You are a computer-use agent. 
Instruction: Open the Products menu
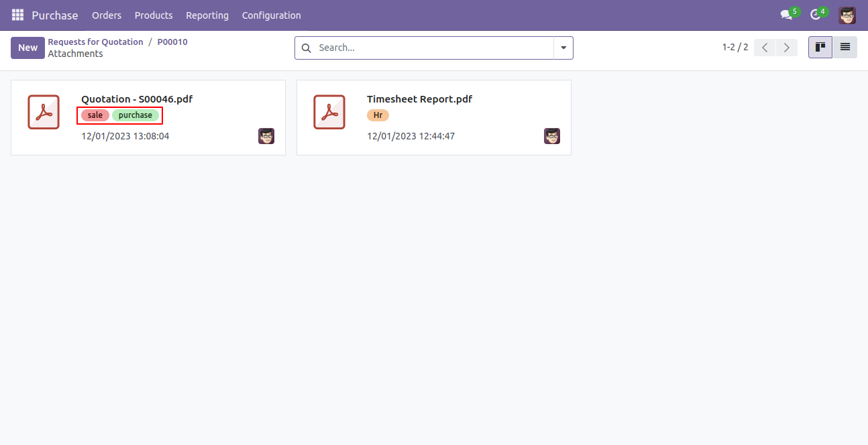(x=154, y=15)
